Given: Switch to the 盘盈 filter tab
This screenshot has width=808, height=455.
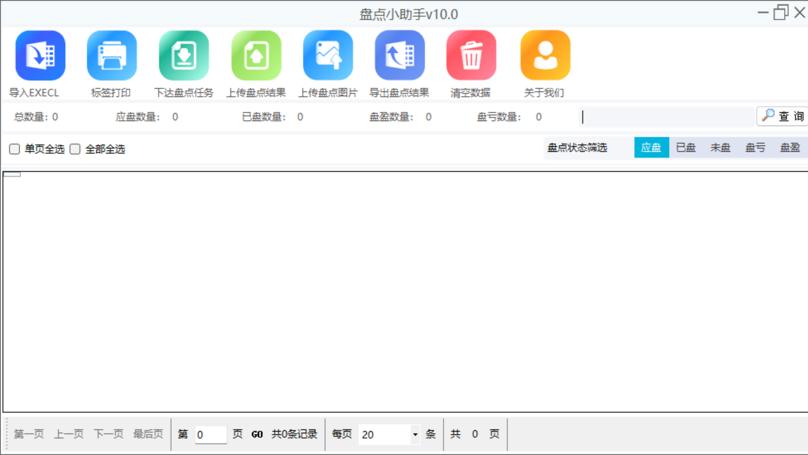Looking at the screenshot, I should [x=790, y=147].
